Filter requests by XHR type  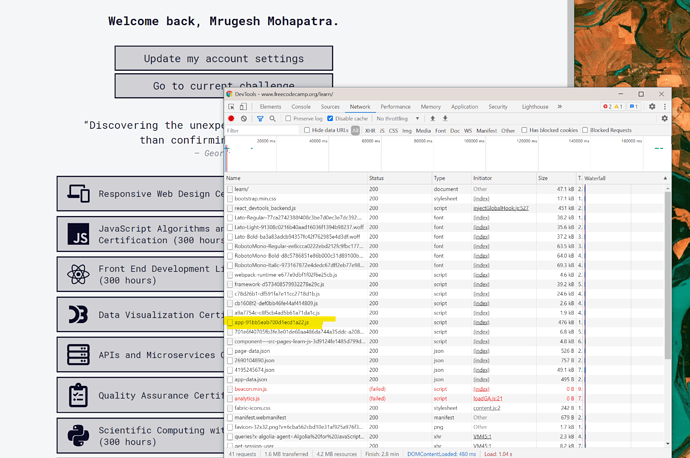[x=370, y=131]
